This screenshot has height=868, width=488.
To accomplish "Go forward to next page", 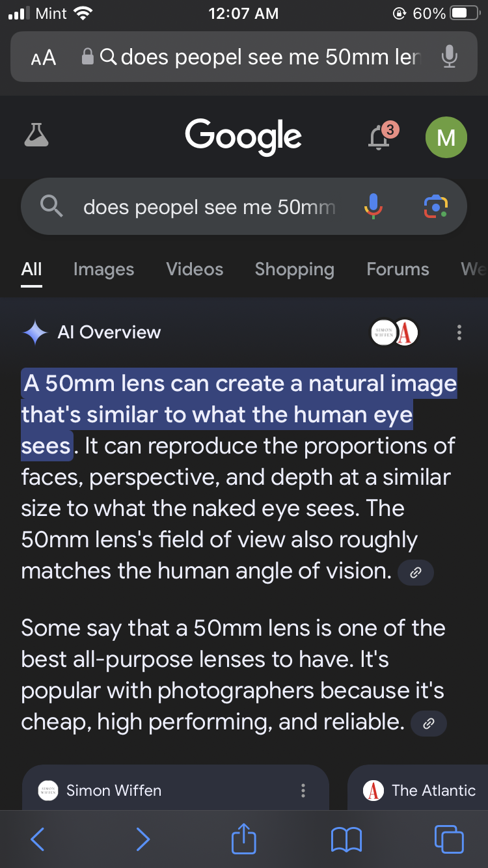I will 142,839.
